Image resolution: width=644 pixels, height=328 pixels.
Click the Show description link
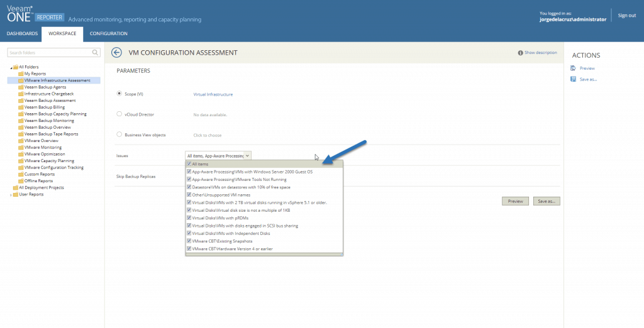click(x=540, y=53)
